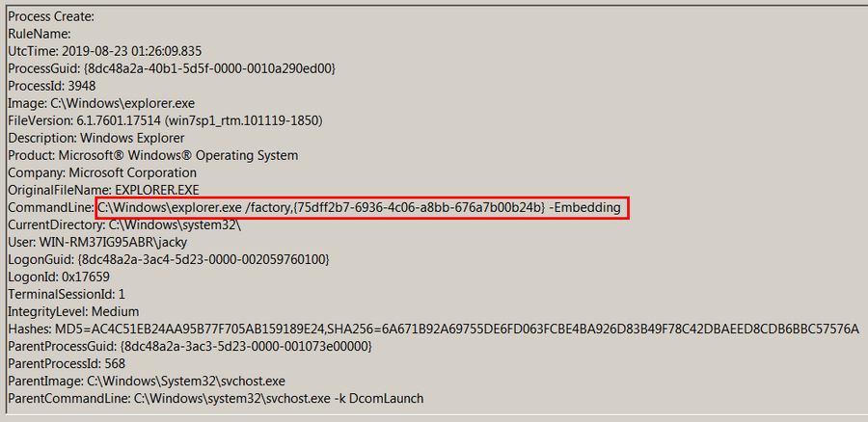868x422 pixels.
Task: Select the Company Microsoft Corporation line
Action: coord(102,172)
